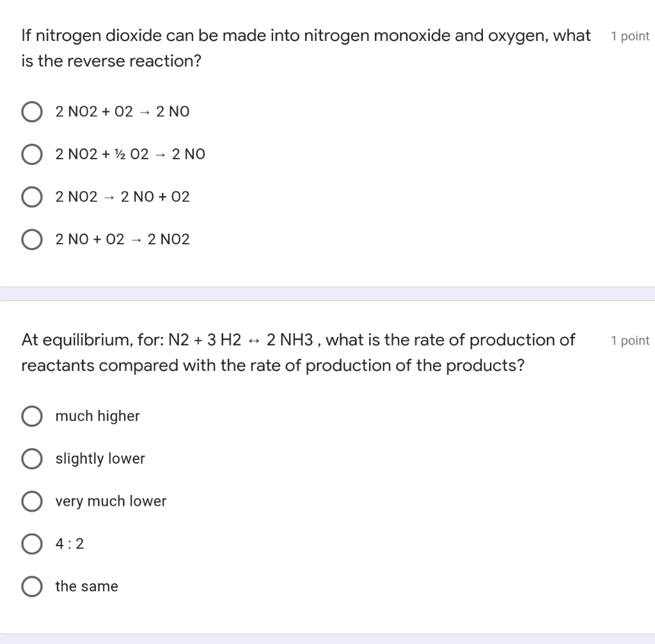Select radio button for 2 NO2 + ½ O2 → 2 NO
Image resolution: width=655 pixels, height=644 pixels.
(x=32, y=155)
